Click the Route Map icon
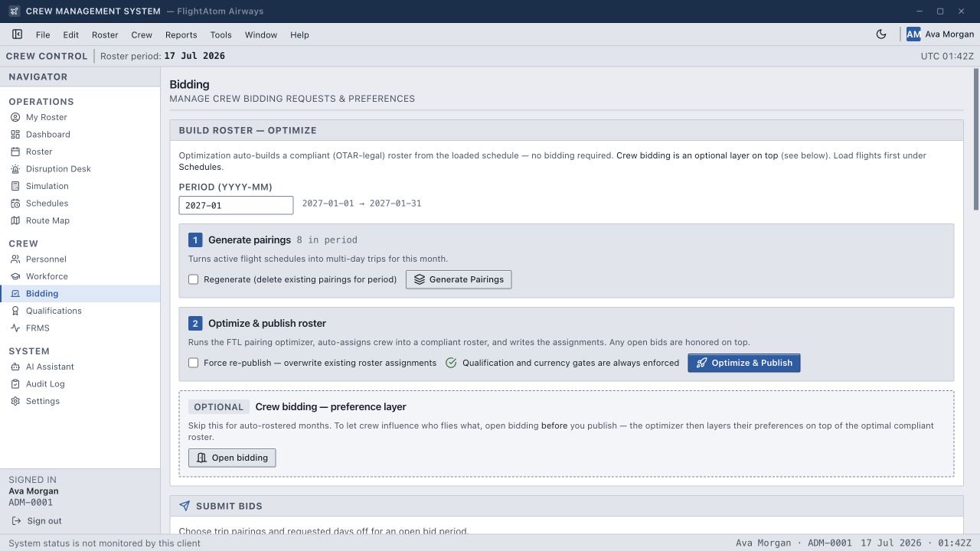 [x=15, y=220]
